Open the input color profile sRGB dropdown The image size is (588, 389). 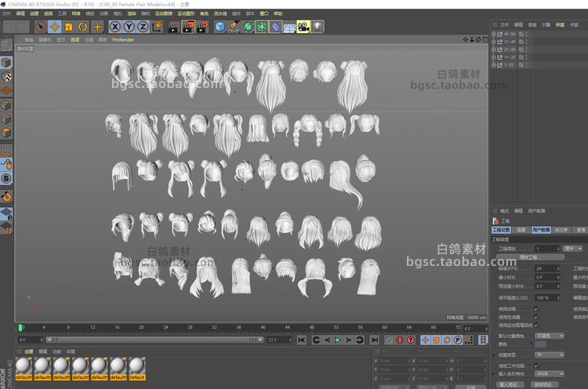(549, 374)
